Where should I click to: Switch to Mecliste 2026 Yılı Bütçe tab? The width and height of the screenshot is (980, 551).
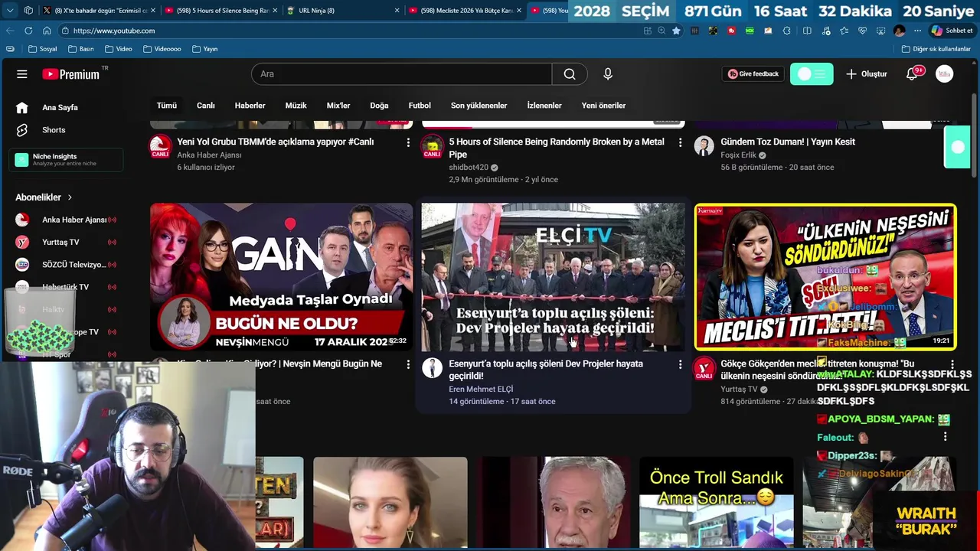pyautogui.click(x=465, y=10)
